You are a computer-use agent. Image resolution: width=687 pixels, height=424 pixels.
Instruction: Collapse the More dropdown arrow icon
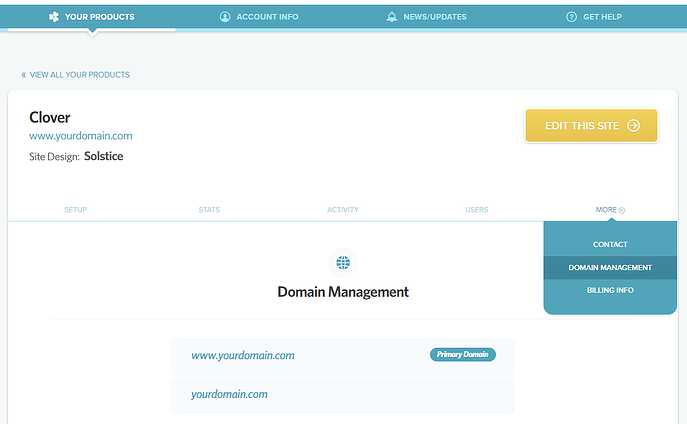pos(622,210)
